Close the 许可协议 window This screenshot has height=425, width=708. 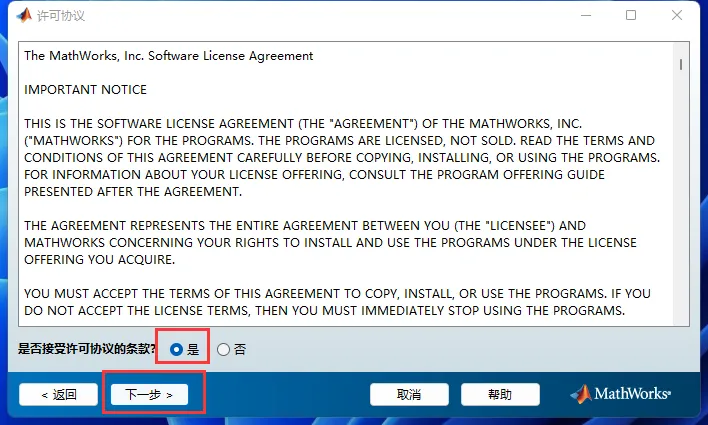(x=676, y=15)
